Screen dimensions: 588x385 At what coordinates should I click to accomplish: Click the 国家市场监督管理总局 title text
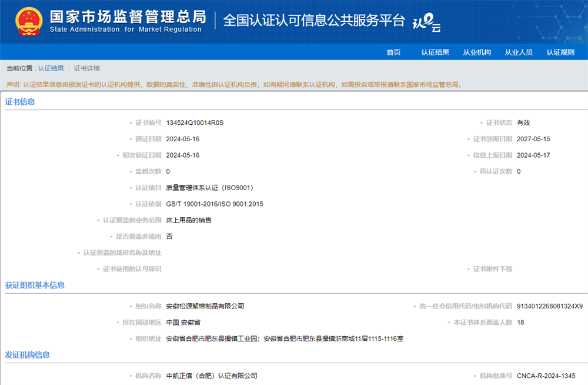click(128, 16)
